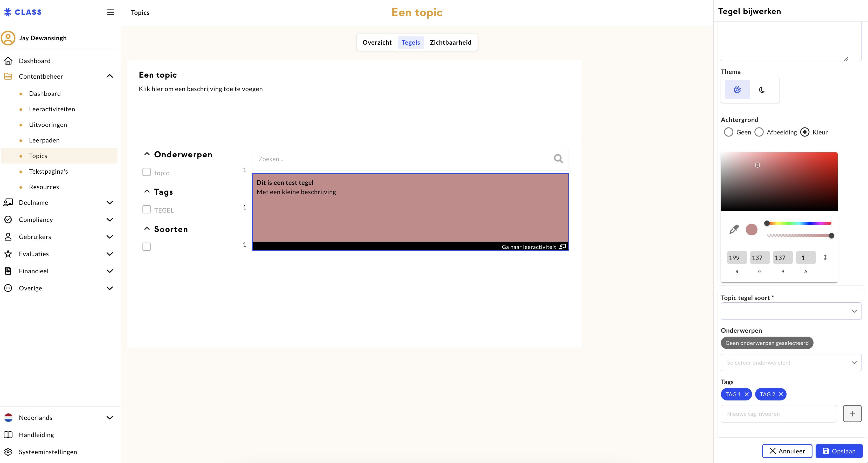868x463 pixels.
Task: Click the search magnifier icon
Action: click(558, 159)
